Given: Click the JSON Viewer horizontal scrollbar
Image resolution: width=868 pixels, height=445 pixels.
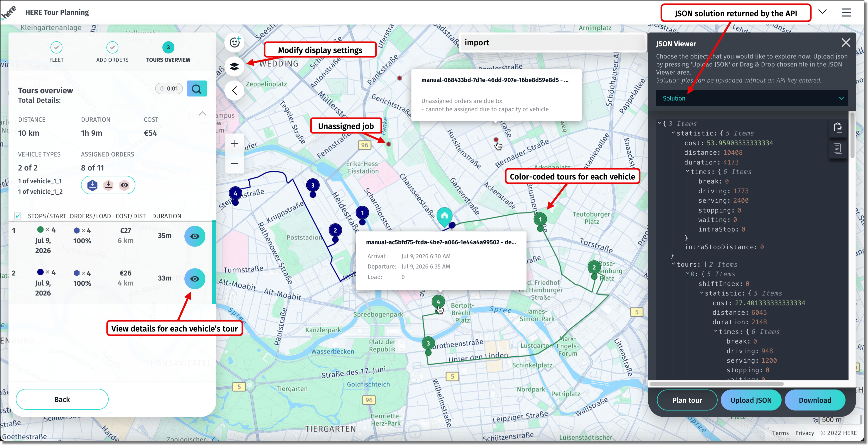Looking at the screenshot, I should (716, 384).
